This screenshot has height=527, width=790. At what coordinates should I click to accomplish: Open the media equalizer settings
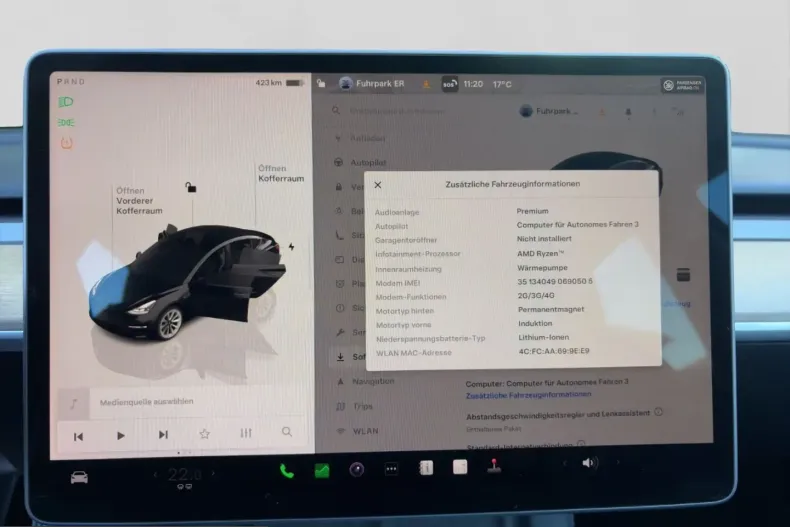coord(246,433)
